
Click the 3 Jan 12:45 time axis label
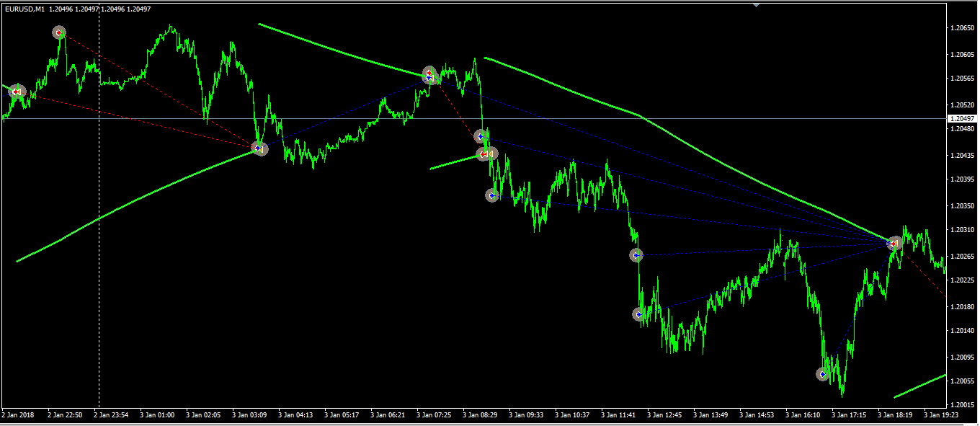point(664,415)
